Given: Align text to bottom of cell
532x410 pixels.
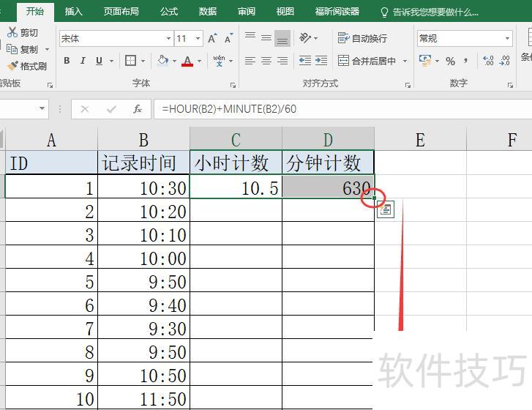Looking at the screenshot, I should tap(282, 38).
